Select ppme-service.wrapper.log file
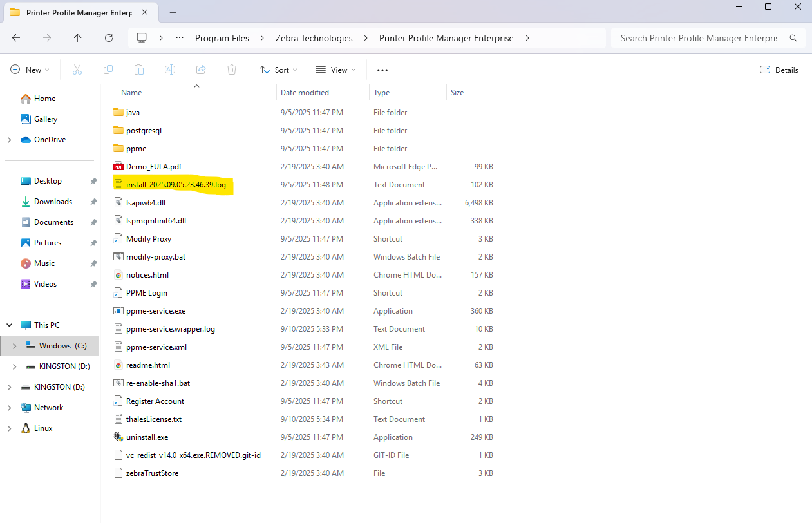Screen dimensions: 812x523 point(171,328)
